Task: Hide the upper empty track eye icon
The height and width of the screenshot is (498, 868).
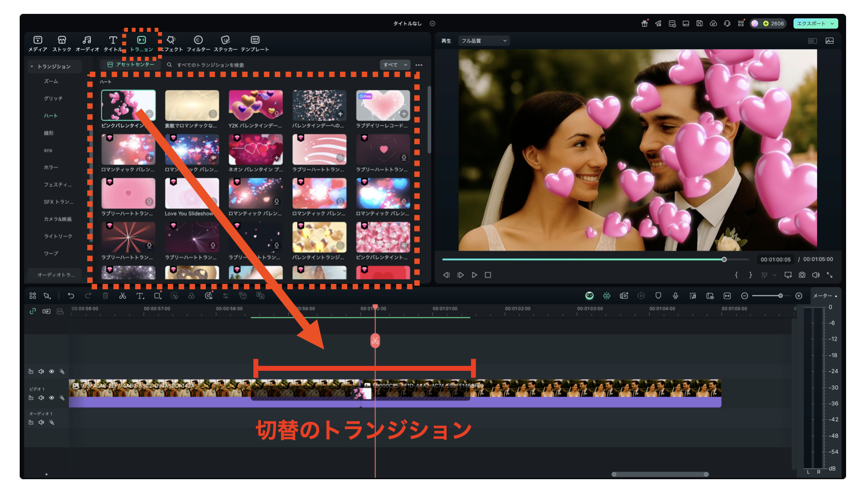Action: click(x=51, y=371)
